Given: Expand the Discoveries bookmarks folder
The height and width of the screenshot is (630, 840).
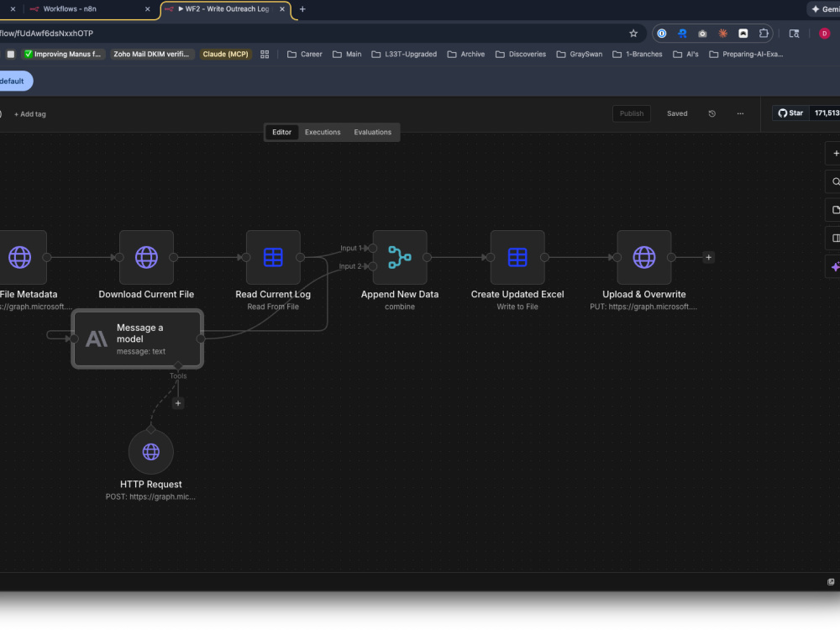Looking at the screenshot, I should coord(521,54).
